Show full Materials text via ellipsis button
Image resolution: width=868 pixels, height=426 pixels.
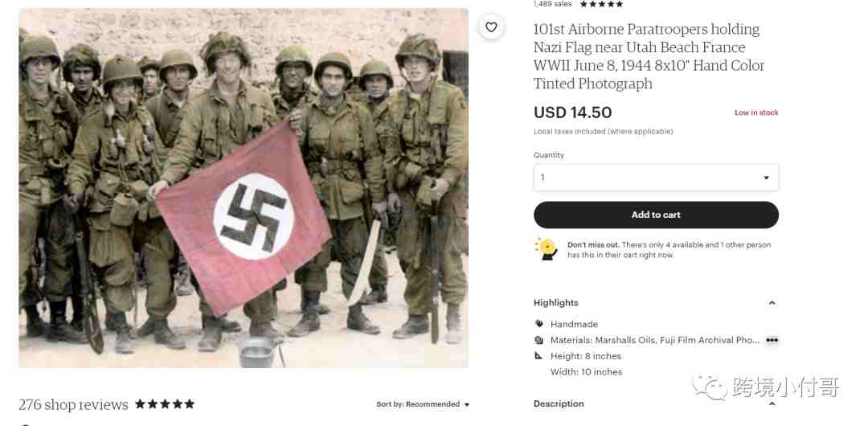pyautogui.click(x=772, y=340)
